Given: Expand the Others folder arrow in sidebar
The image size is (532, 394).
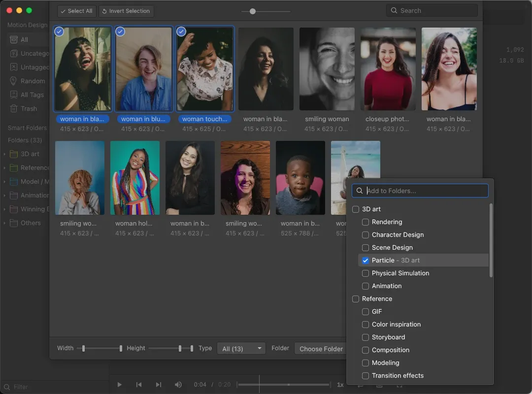Looking at the screenshot, I should [x=4, y=223].
